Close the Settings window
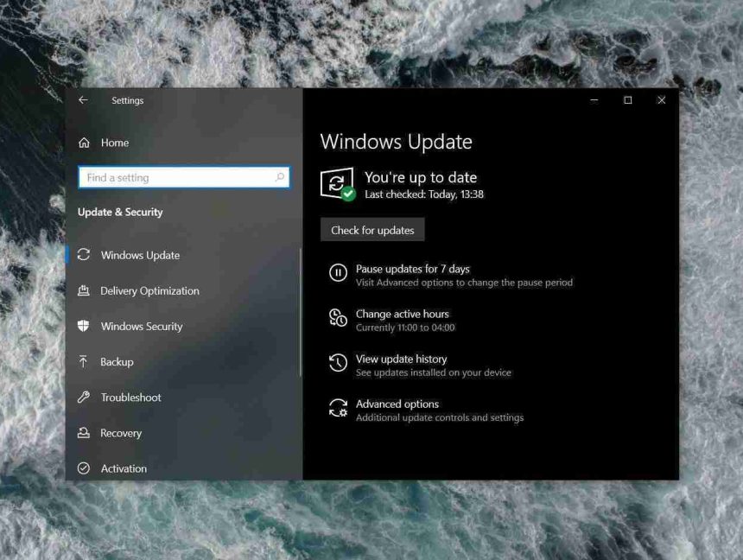 click(x=662, y=100)
